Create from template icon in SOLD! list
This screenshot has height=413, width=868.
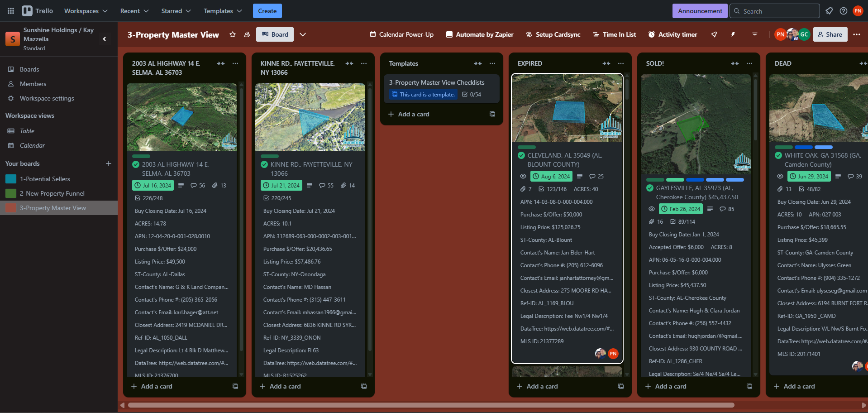point(749,386)
